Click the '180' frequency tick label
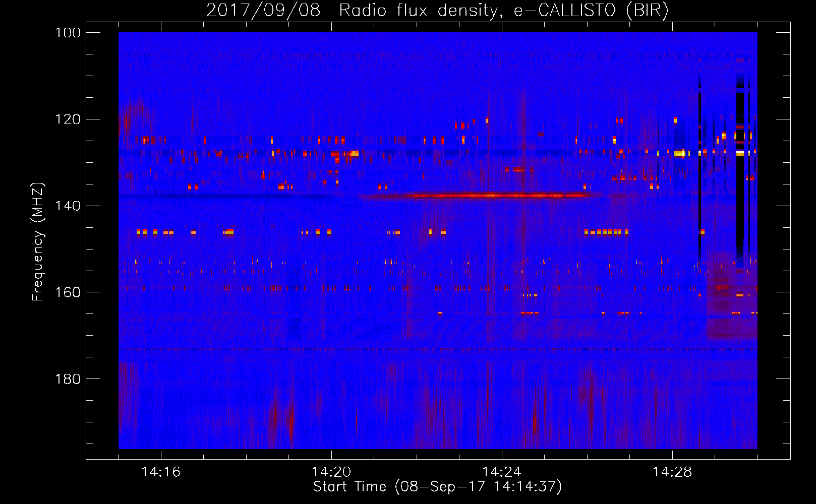816x504 pixels. click(68, 379)
